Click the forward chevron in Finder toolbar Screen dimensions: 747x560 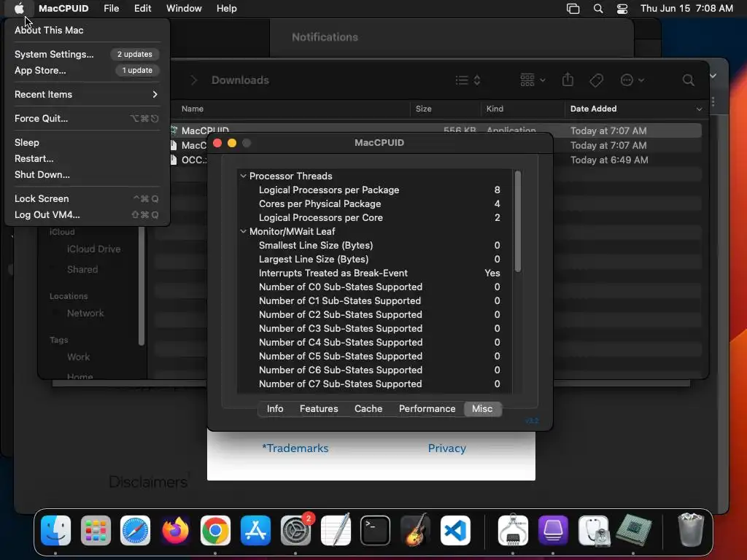tap(194, 80)
